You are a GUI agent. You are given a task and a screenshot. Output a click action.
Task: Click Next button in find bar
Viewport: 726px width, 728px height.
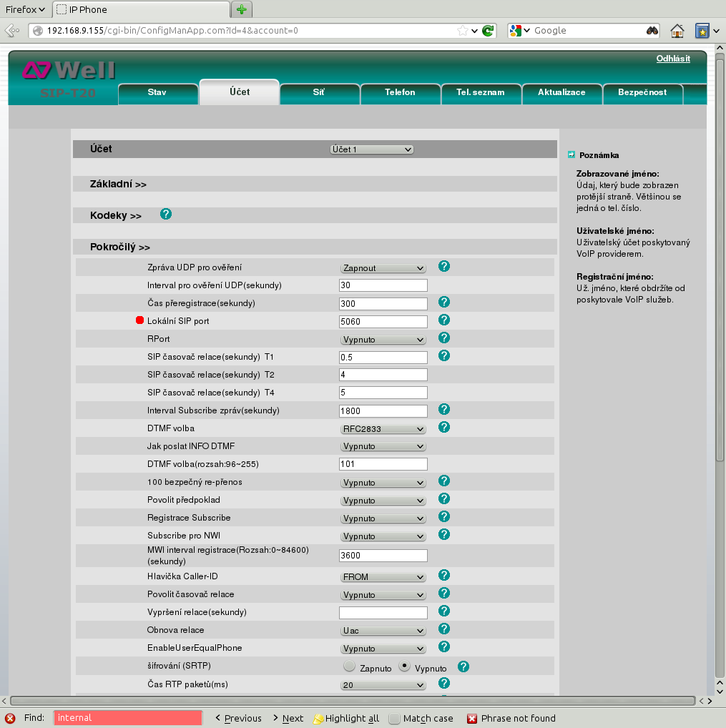pos(288,719)
